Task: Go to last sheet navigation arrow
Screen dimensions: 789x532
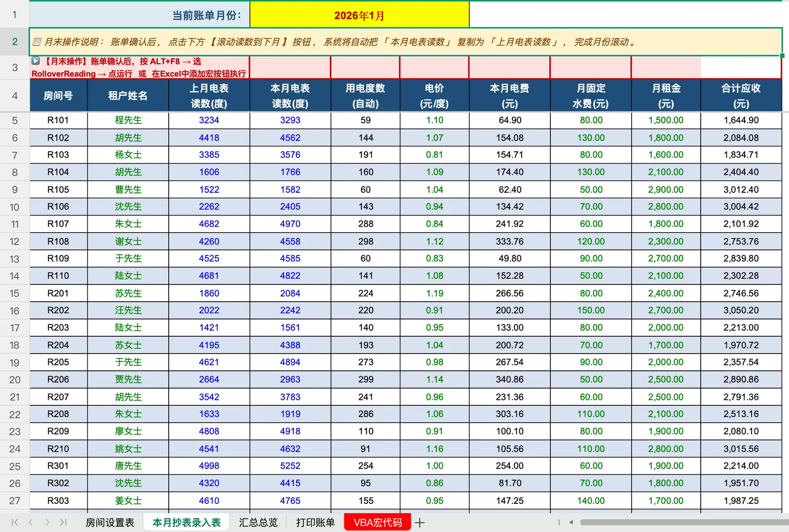Action: tap(63, 522)
